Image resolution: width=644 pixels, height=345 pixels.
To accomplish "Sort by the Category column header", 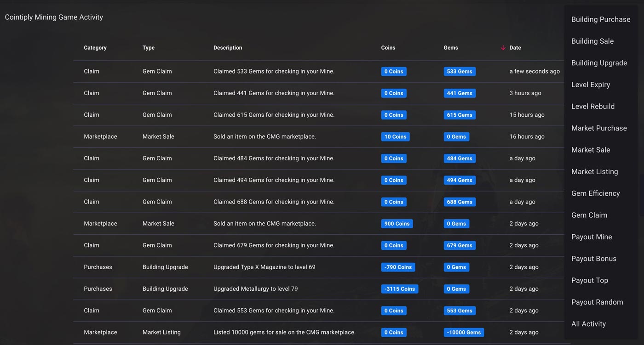I will 95,48.
